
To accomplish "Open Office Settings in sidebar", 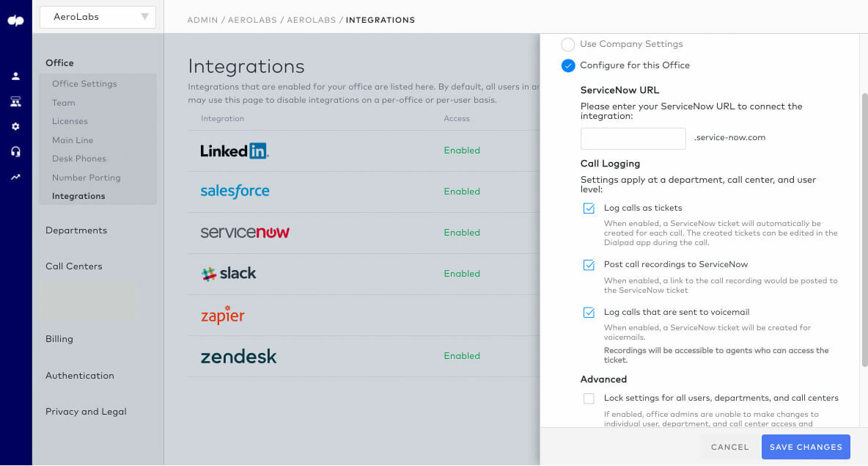I will tap(84, 84).
